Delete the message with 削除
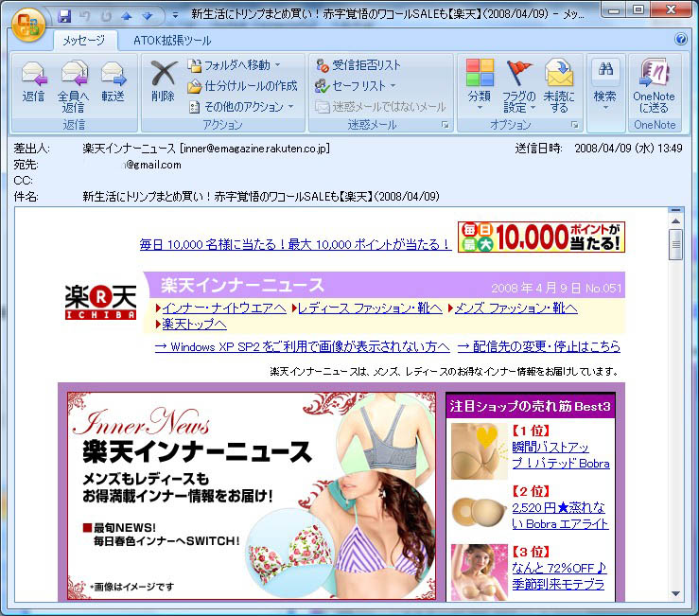Viewport: 699px width, 616px height. pyautogui.click(x=163, y=82)
